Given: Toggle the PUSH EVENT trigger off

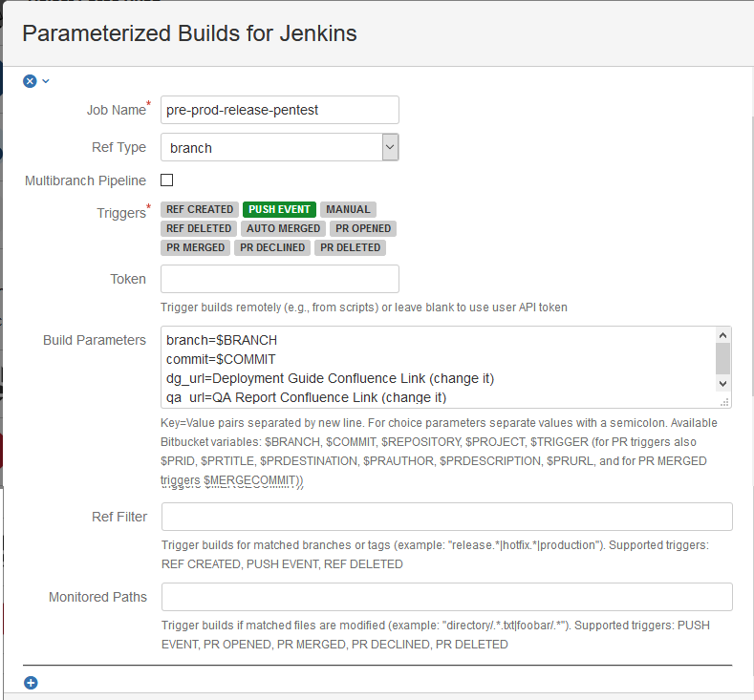Looking at the screenshot, I should (x=279, y=209).
